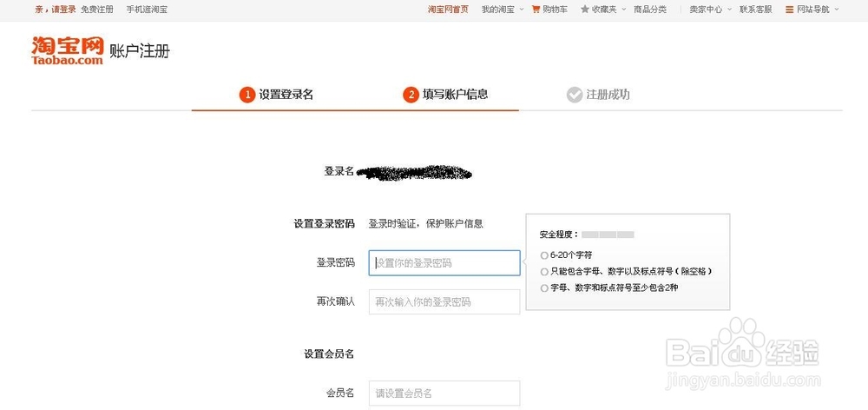Focus the 登录密码 input field
Image resolution: width=868 pixels, height=410 pixels.
(x=444, y=263)
